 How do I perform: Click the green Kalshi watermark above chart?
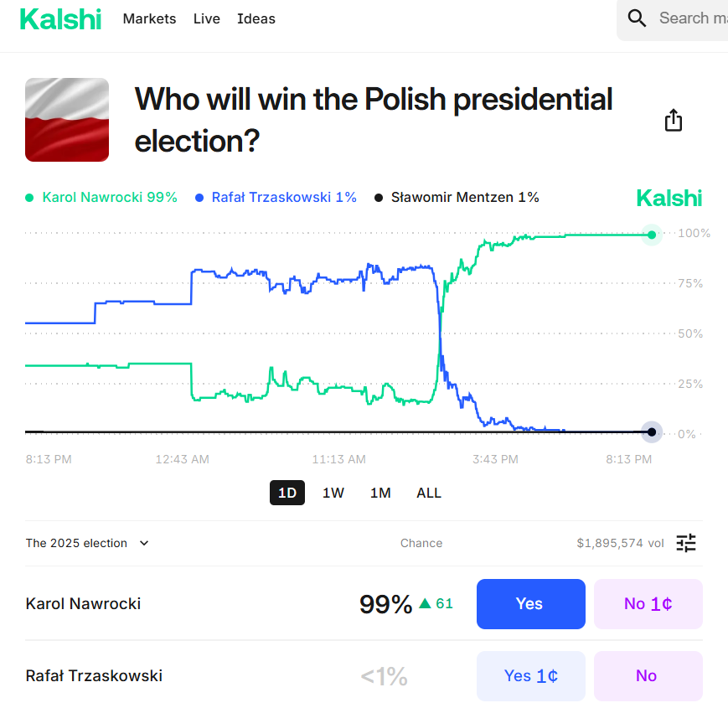(x=669, y=198)
